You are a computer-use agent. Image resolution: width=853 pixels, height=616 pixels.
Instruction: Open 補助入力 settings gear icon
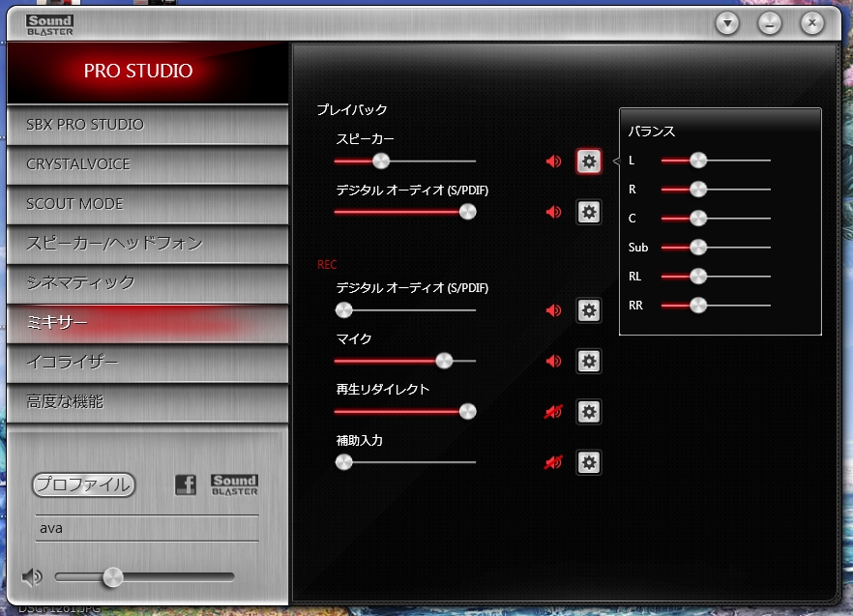[x=589, y=462]
